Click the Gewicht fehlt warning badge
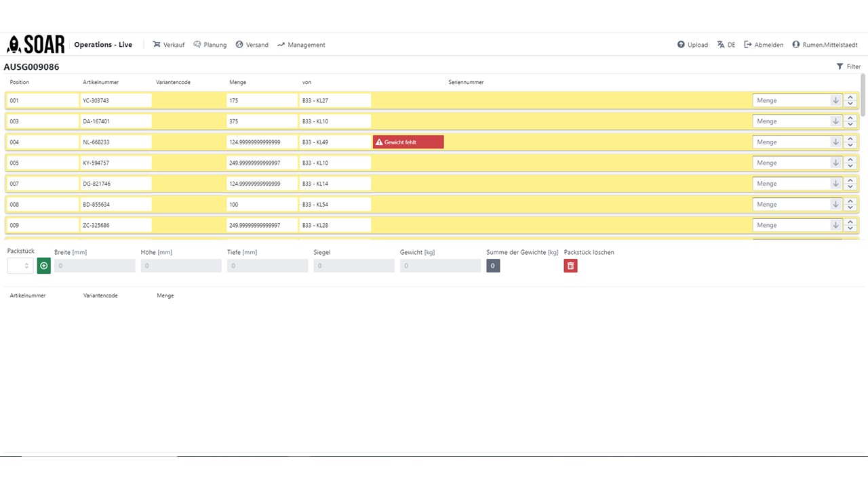Image resolution: width=868 pixels, height=488 pixels. [408, 142]
